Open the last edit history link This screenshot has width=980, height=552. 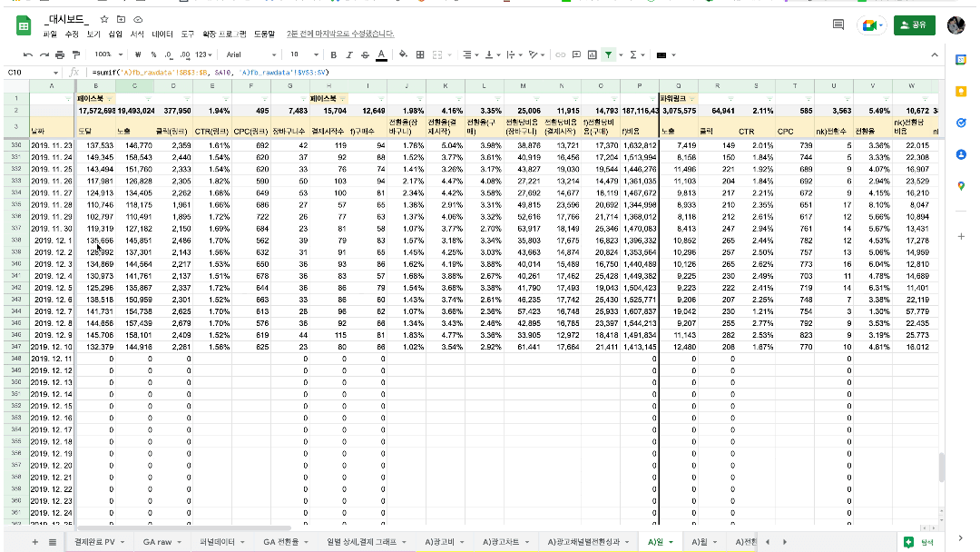(340, 34)
